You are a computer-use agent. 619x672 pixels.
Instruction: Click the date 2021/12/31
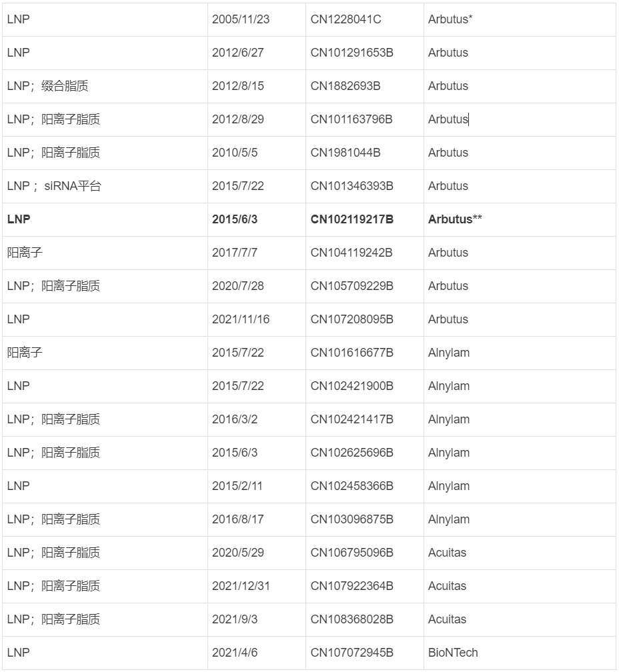[x=241, y=586]
